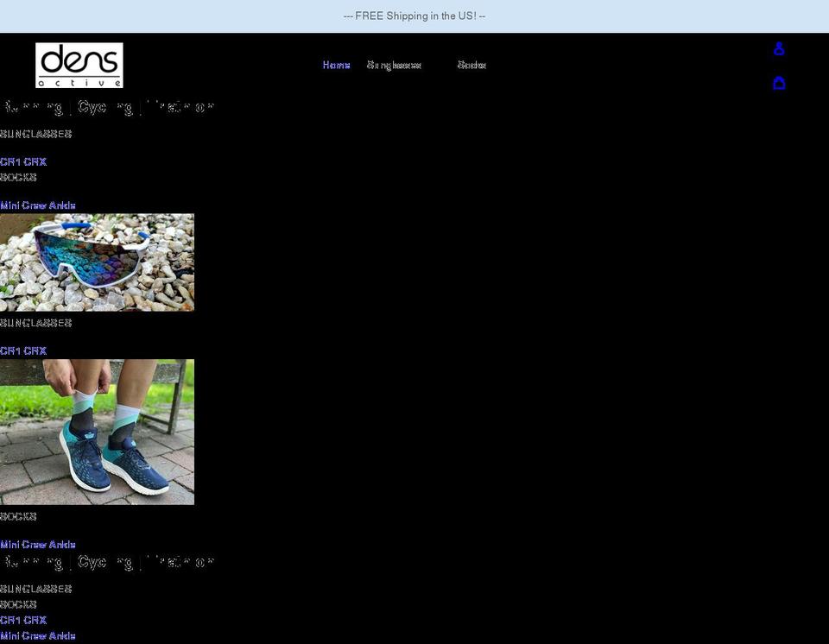
Task: Open the Sunglasses navigation menu
Action: [x=394, y=65]
